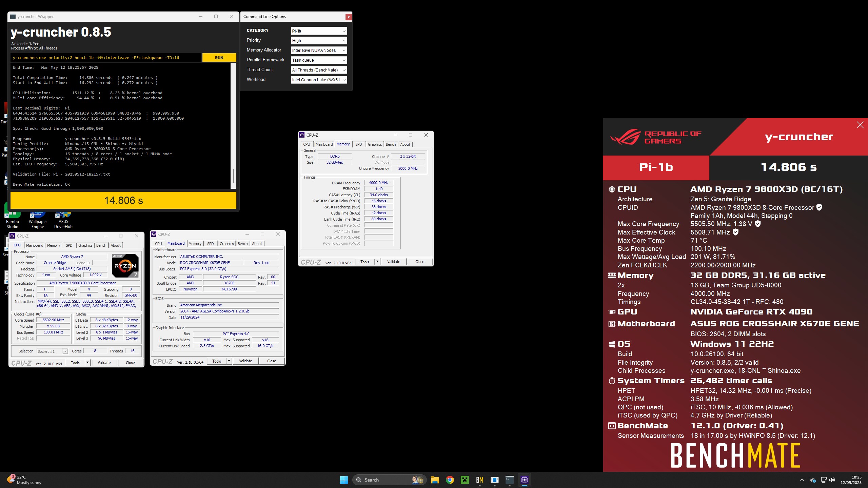This screenshot has height=488, width=868.
Task: Open Graphics tab in CPU-Z Mainboard window
Action: (226, 244)
